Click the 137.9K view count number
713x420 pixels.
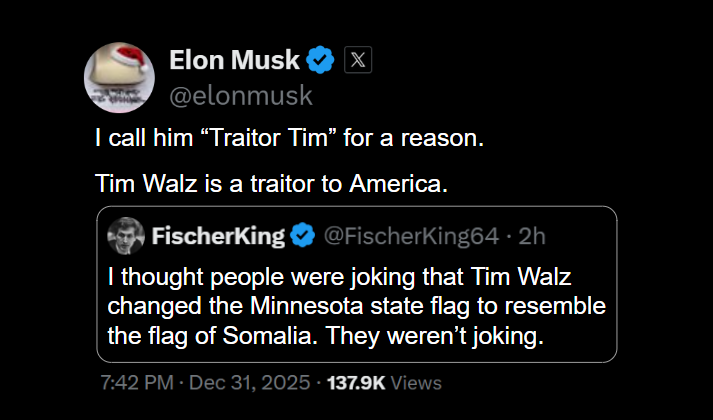coord(357,382)
